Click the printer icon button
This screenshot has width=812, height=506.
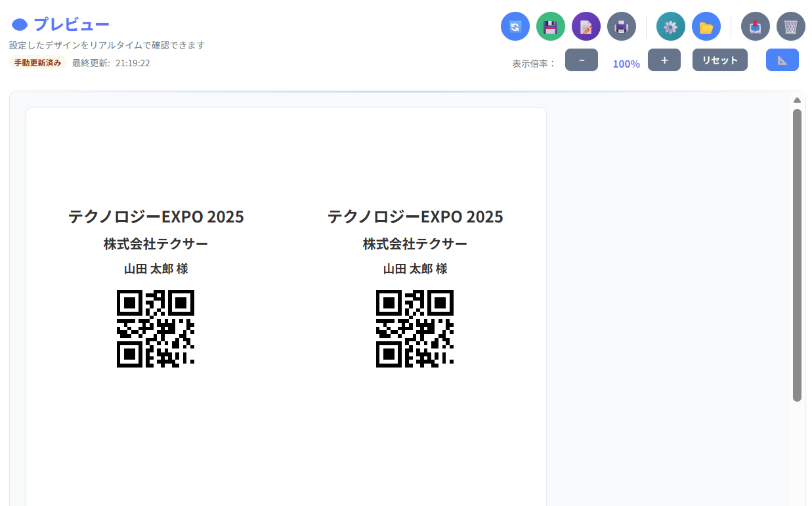click(x=622, y=27)
